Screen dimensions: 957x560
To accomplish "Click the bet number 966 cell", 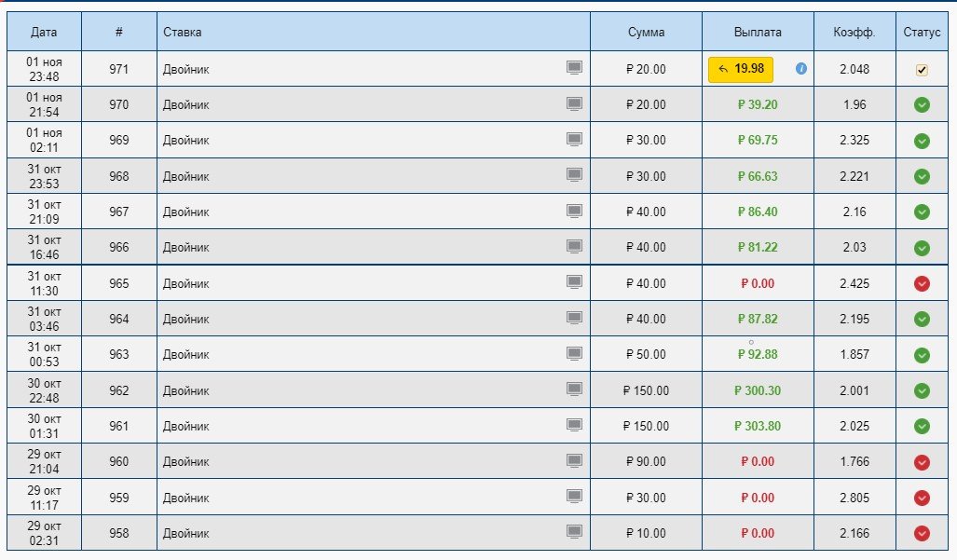I will pyautogui.click(x=118, y=248).
